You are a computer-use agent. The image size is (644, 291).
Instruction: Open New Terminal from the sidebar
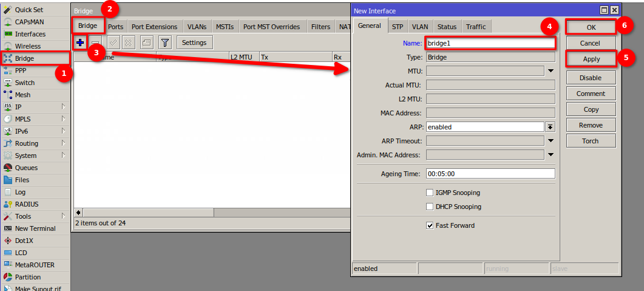(35, 228)
